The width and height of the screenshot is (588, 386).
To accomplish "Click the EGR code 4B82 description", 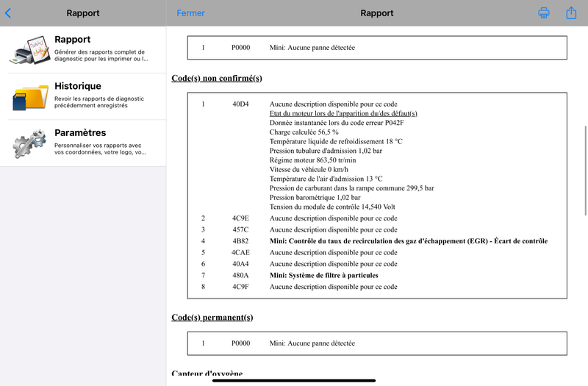I will tap(409, 241).
